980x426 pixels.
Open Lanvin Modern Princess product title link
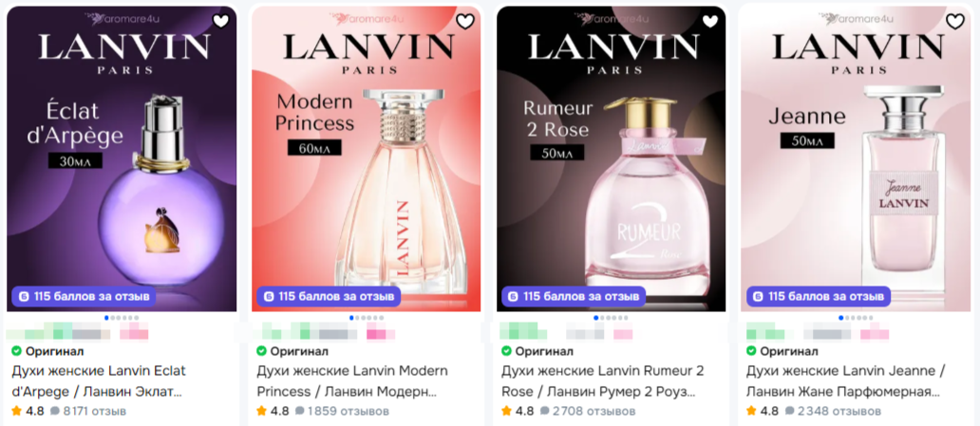352,381
